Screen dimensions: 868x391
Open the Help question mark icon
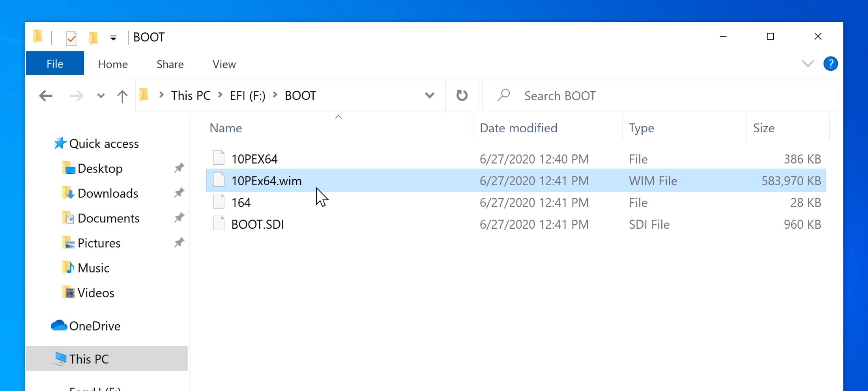(x=831, y=64)
